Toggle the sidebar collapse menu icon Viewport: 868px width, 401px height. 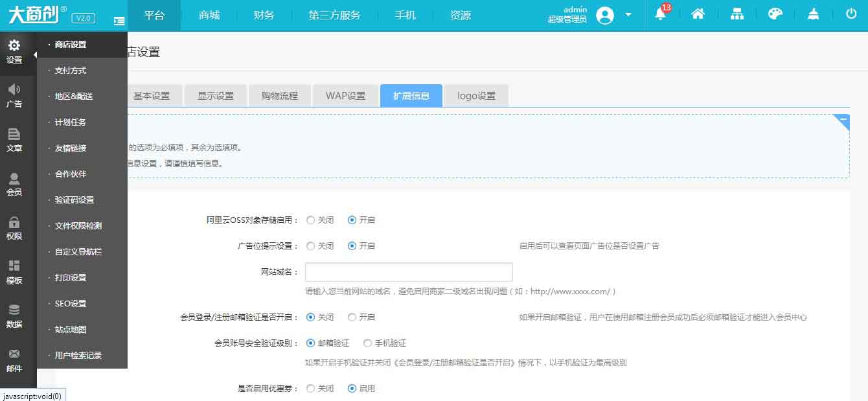pyautogui.click(x=119, y=21)
